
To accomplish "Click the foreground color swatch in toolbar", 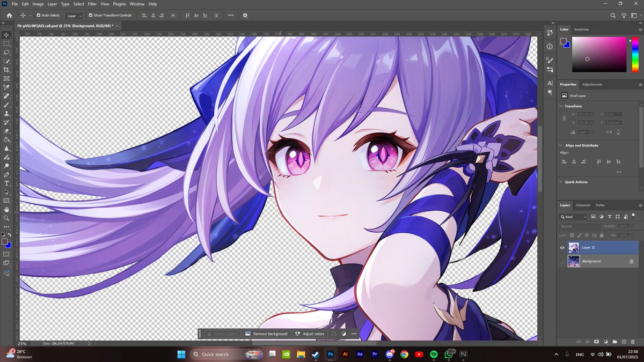I will [x=4, y=242].
